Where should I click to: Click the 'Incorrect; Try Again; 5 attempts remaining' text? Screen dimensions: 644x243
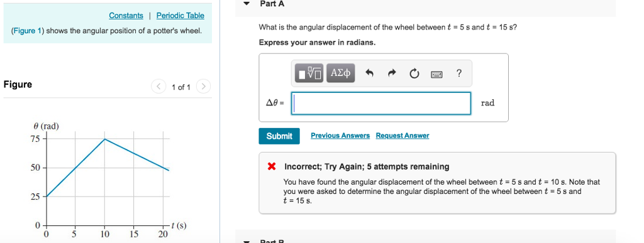(367, 167)
